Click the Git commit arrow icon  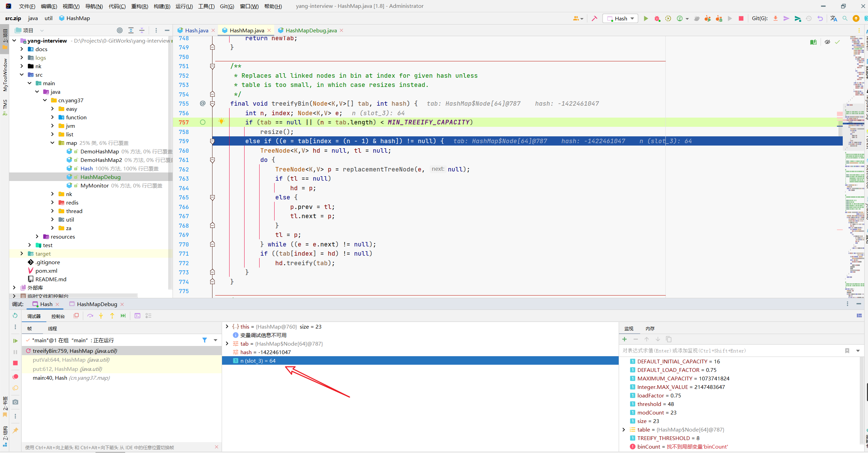click(786, 18)
